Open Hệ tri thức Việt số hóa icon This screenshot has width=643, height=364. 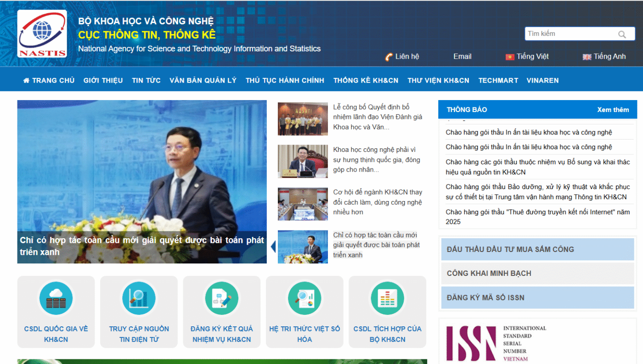click(x=304, y=298)
